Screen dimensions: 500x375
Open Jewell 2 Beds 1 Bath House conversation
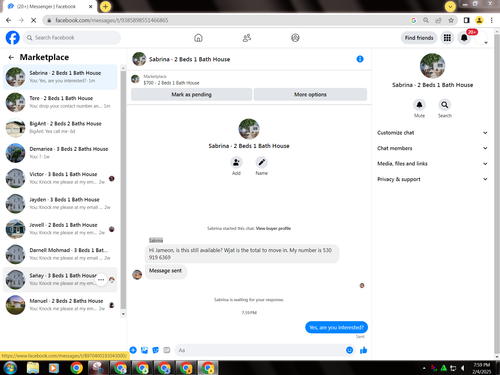tap(60, 229)
